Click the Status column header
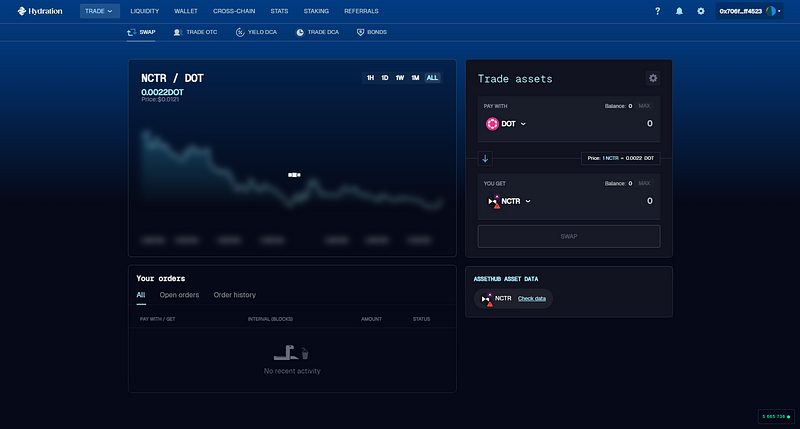This screenshot has height=429, width=800. coord(421,319)
